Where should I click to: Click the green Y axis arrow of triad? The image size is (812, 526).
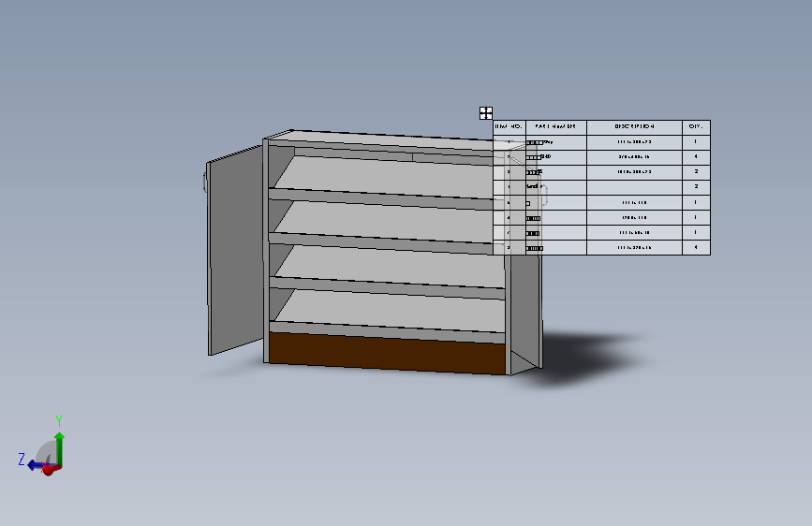[60, 447]
